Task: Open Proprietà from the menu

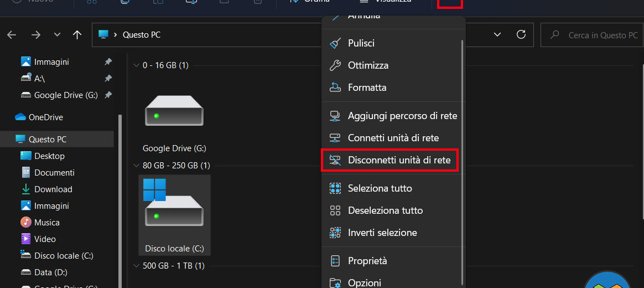Action: tap(367, 261)
